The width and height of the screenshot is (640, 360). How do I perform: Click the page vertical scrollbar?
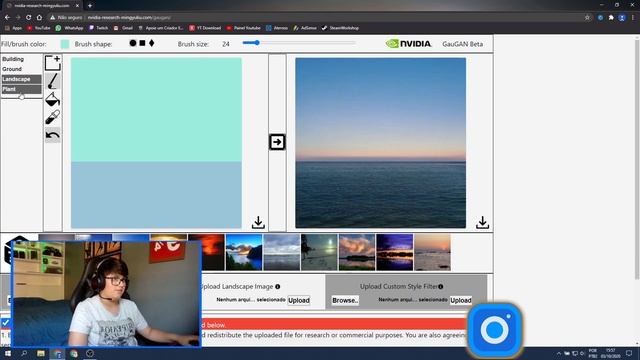[637, 159]
